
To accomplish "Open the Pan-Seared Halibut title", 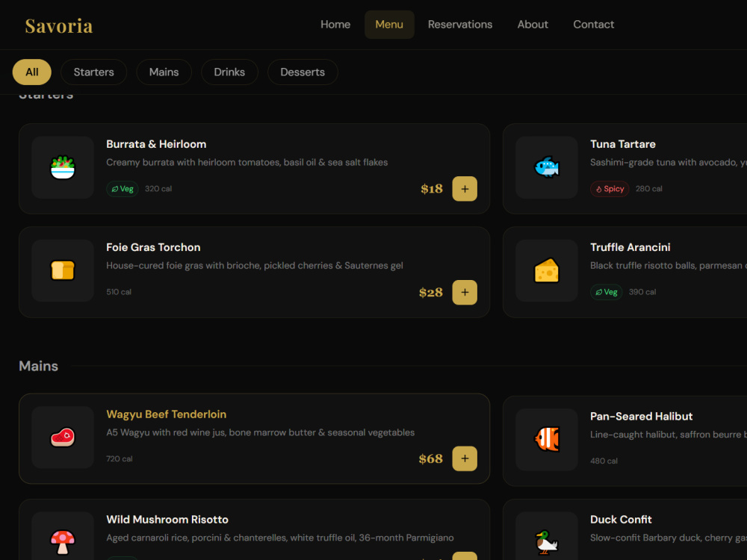I will pyautogui.click(x=641, y=416).
